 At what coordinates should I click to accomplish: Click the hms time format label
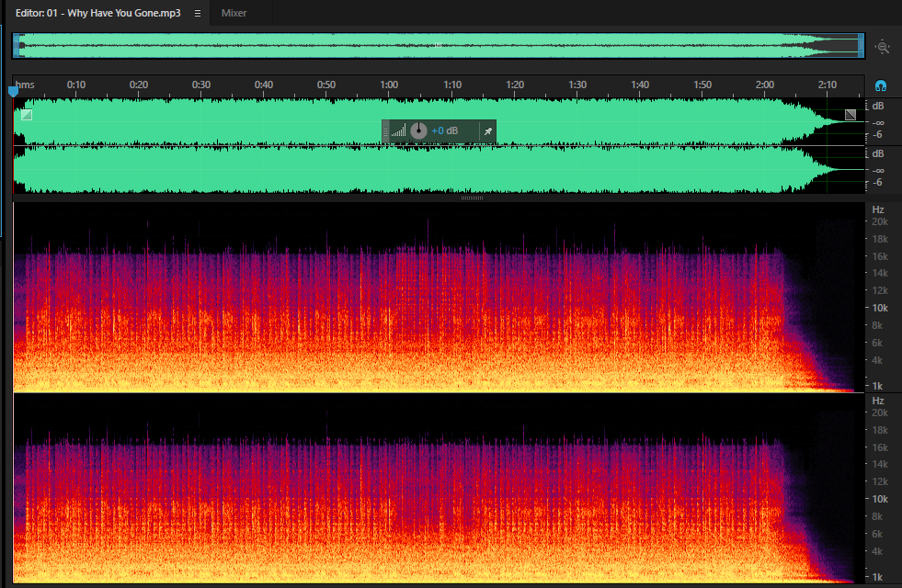pos(25,85)
